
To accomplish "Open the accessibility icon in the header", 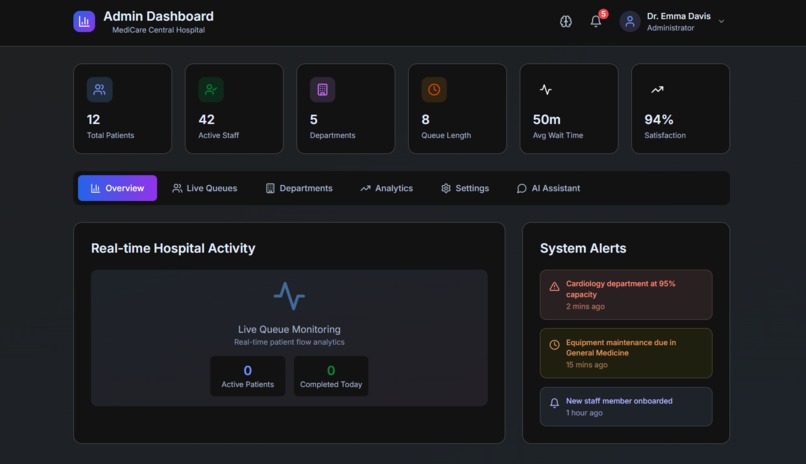I will pos(565,22).
